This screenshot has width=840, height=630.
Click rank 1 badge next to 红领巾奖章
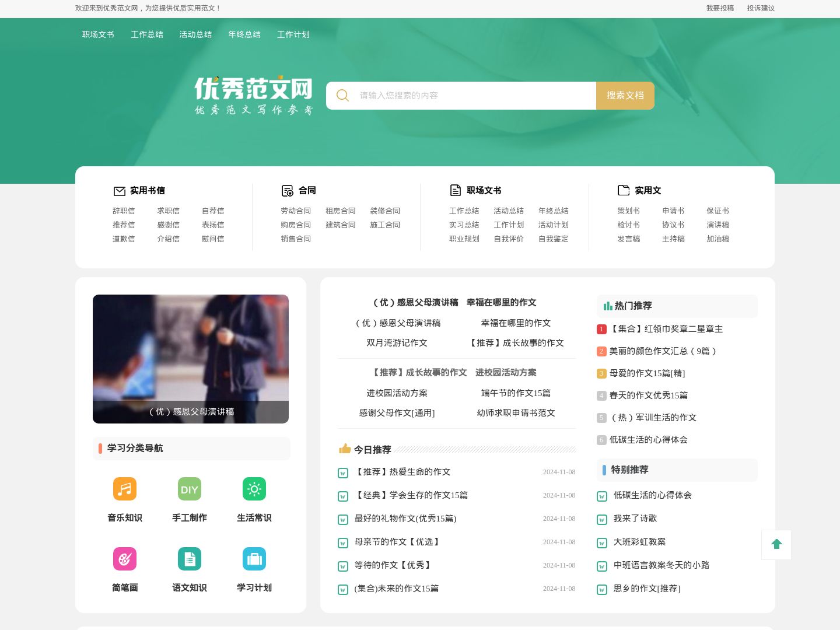click(601, 329)
